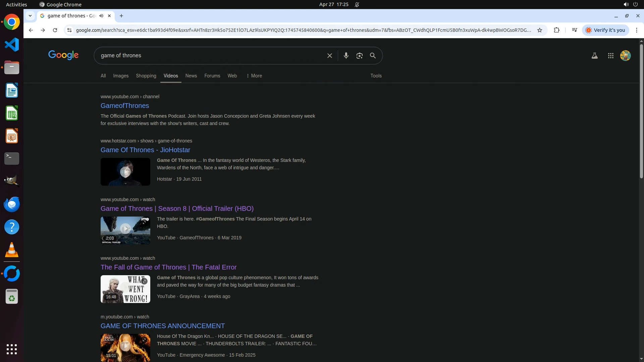Open the tab search dropdown
Image resolution: width=644 pixels, height=362 pixels.
30,16
